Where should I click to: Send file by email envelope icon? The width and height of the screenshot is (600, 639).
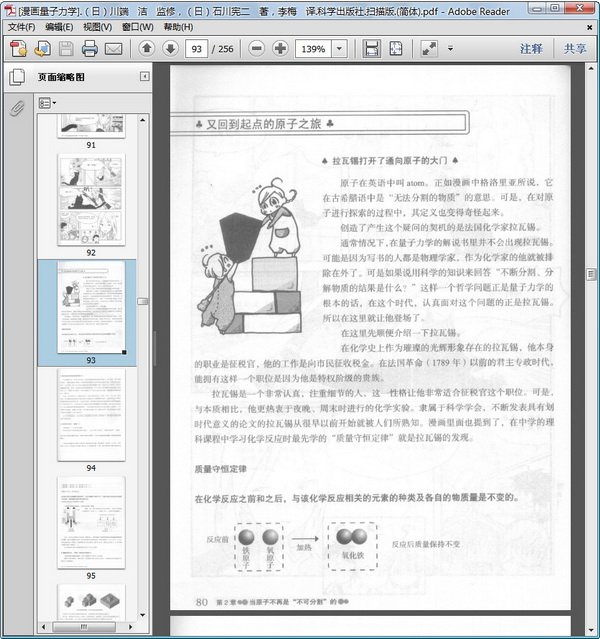[113, 49]
